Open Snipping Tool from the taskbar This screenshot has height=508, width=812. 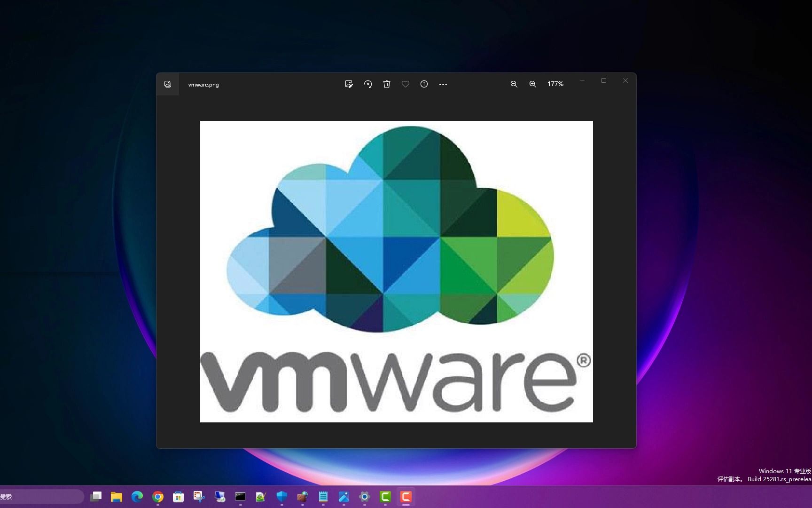(199, 497)
